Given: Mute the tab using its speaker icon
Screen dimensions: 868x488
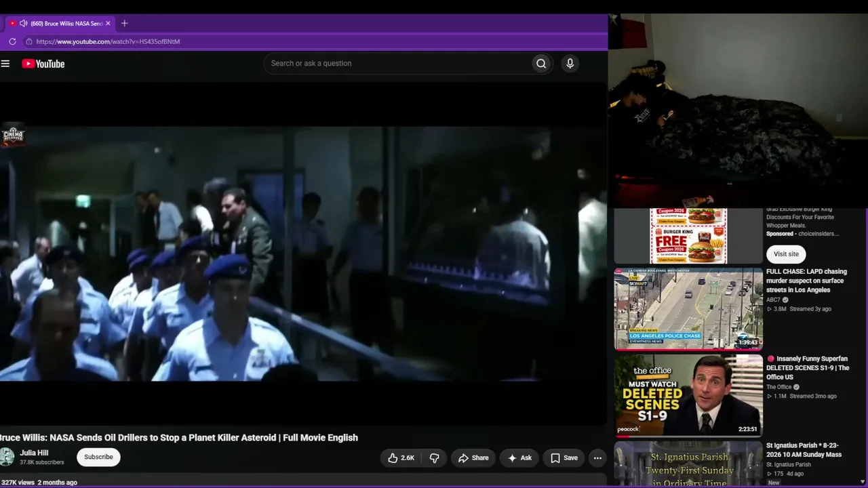Looking at the screenshot, I should [24, 23].
